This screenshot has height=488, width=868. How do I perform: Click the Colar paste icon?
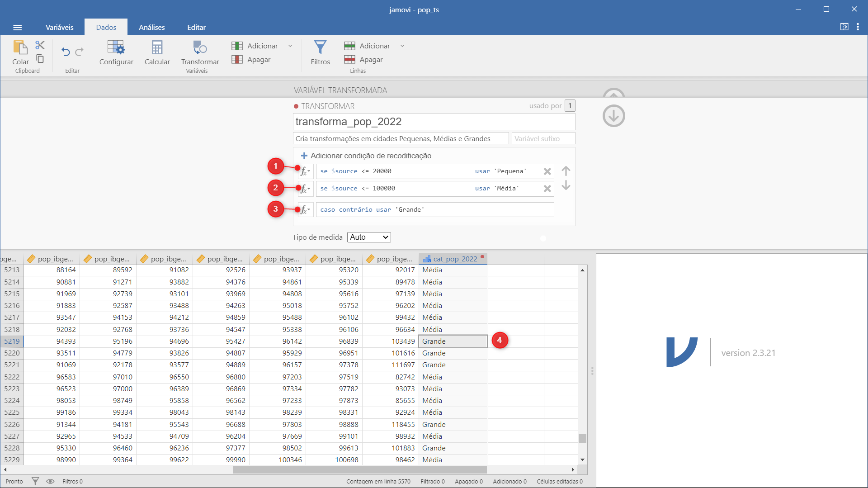pos(20,47)
